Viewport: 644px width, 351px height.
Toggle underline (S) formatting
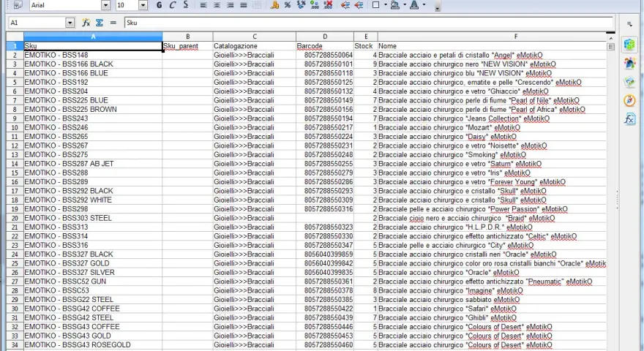[186, 5]
